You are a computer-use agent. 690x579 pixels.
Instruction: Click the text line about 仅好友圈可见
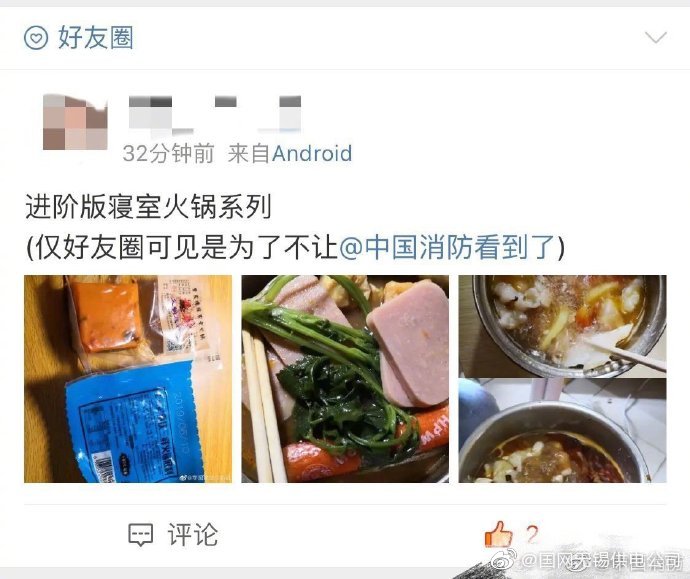tap(295, 247)
